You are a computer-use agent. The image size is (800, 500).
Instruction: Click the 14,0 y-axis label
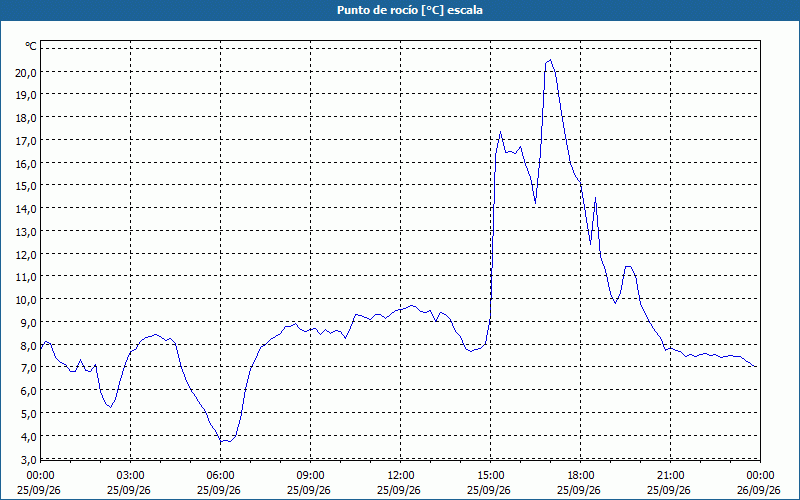tap(26, 209)
